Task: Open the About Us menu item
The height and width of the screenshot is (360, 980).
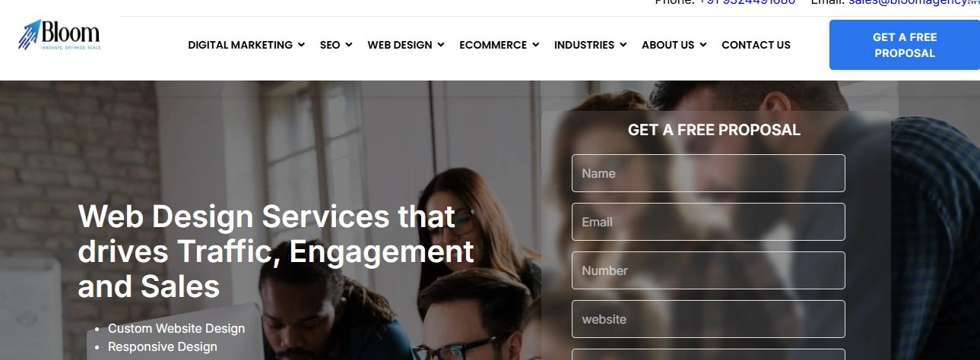Action: (x=674, y=45)
